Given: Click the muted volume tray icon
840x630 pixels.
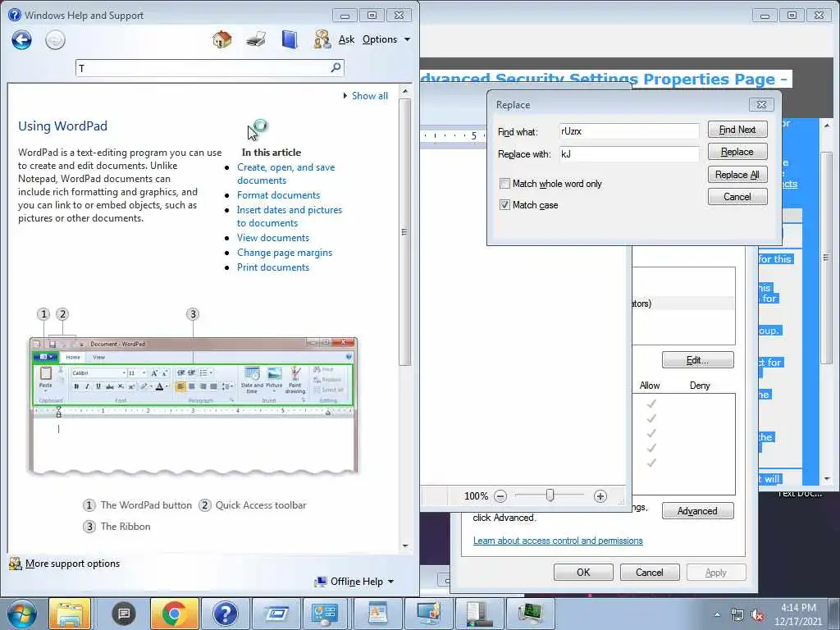Looking at the screenshot, I should (757, 615).
